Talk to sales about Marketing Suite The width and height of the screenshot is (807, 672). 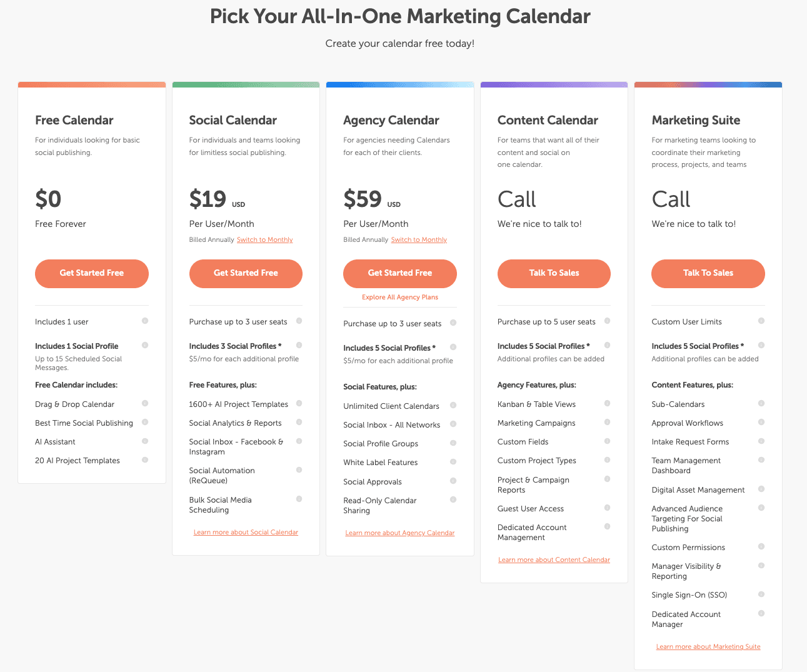pos(708,273)
